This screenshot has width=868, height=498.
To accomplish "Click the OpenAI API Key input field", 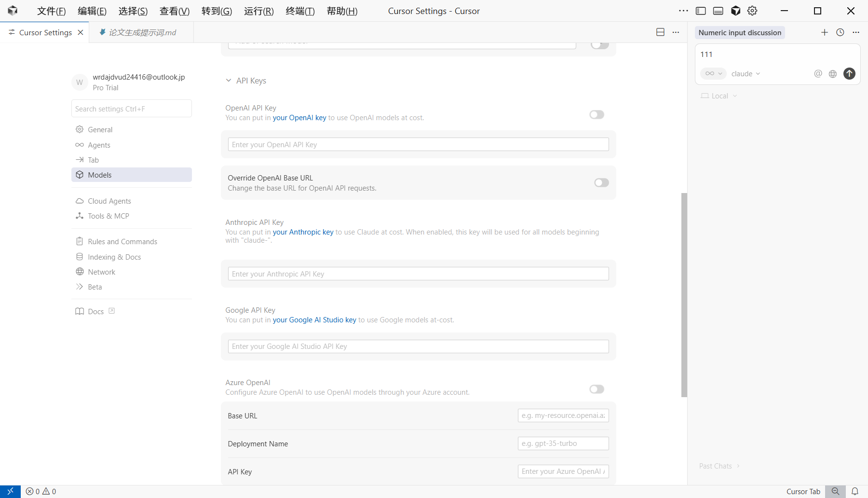I will [x=418, y=144].
